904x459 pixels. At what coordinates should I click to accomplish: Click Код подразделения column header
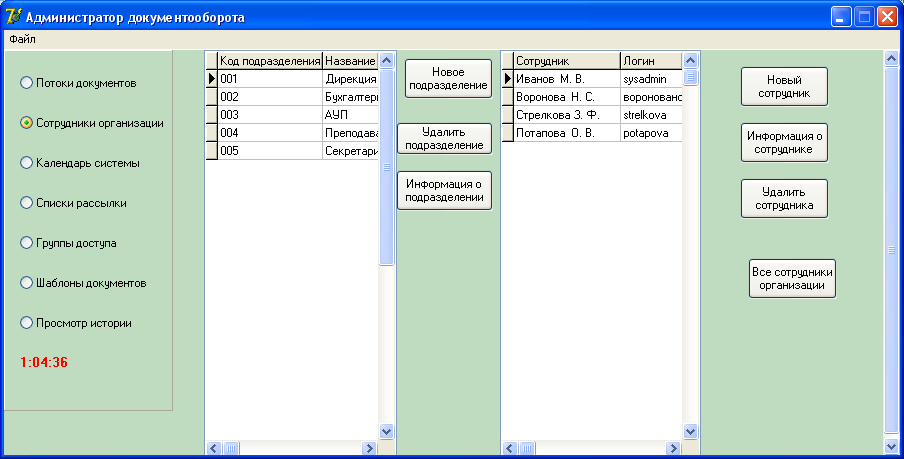click(x=270, y=61)
